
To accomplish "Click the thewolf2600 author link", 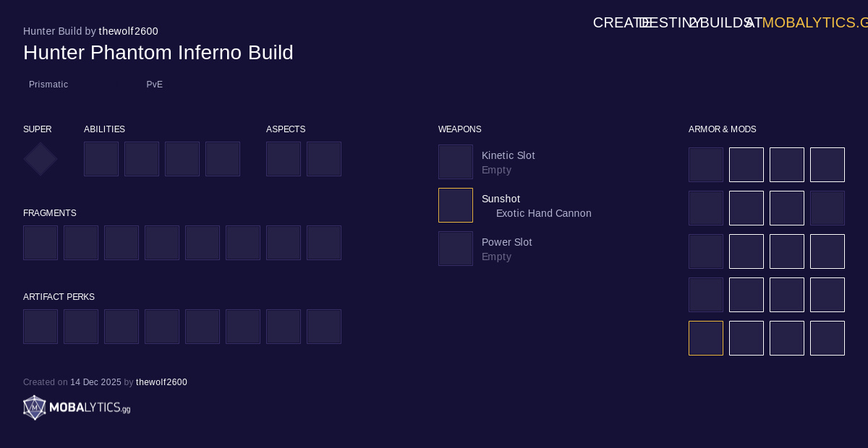I will click(x=128, y=31).
